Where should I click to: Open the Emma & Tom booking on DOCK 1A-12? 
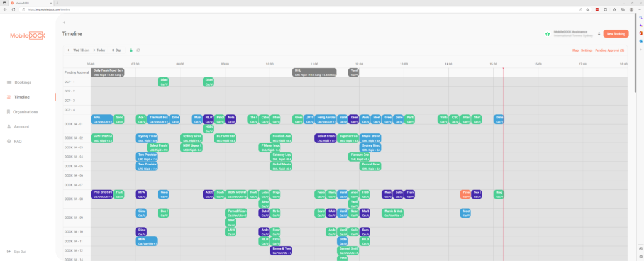click(x=281, y=251)
